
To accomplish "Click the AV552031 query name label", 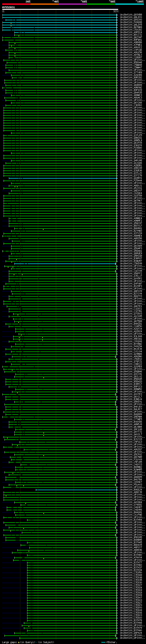I will coord(8,7).
